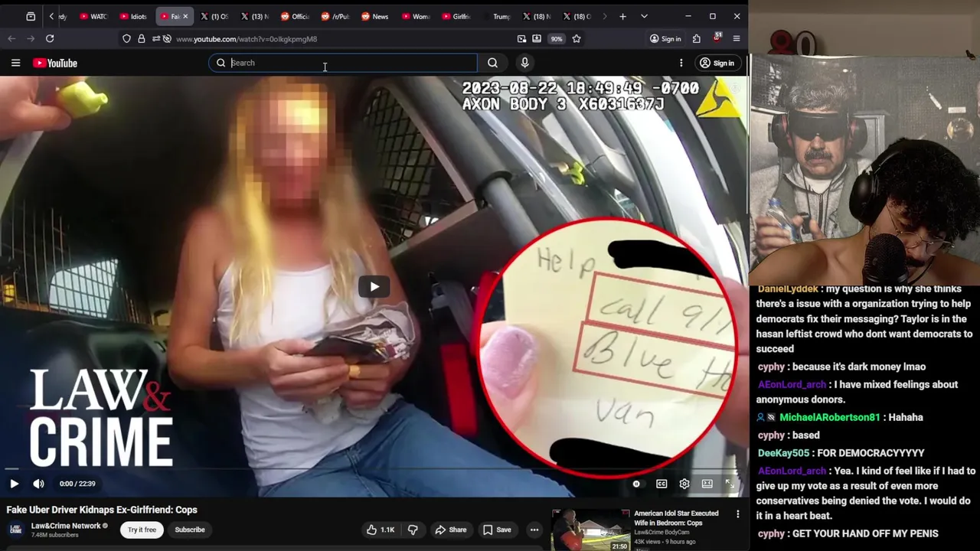Like the video with thumbs up
The width and height of the screenshot is (980, 551).
pyautogui.click(x=381, y=530)
